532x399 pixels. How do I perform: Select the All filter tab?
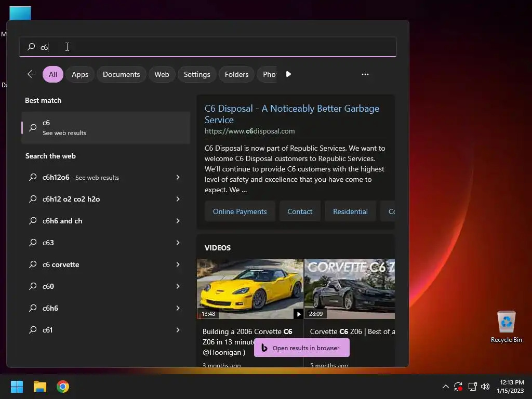53,74
